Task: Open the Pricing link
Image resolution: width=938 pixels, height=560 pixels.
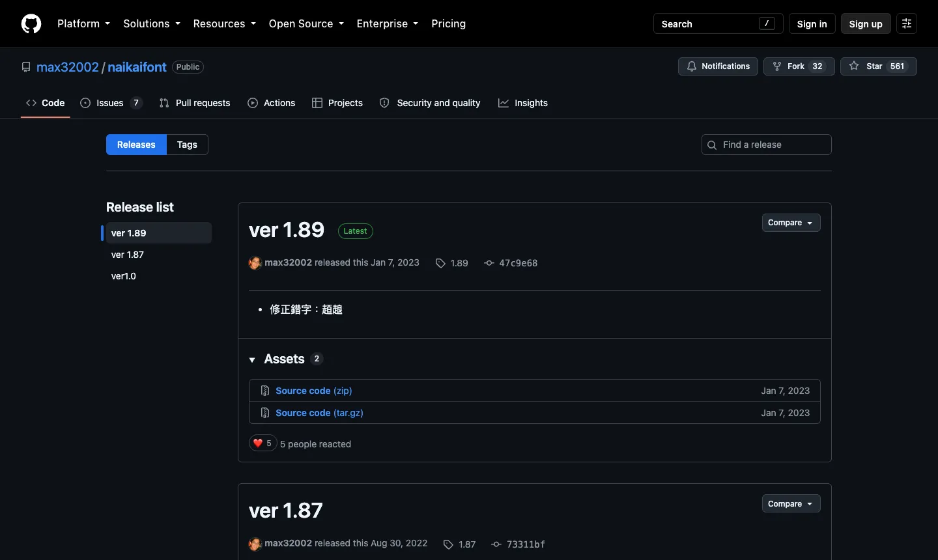Action: [x=448, y=23]
